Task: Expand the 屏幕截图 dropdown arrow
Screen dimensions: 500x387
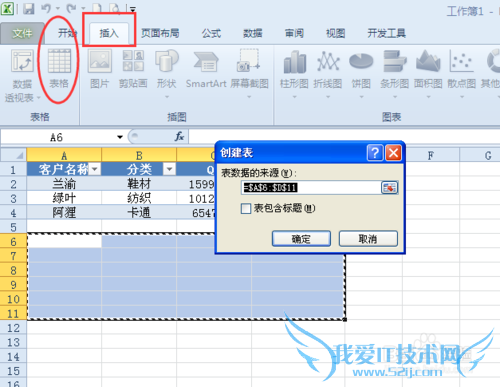Action: 249,97
